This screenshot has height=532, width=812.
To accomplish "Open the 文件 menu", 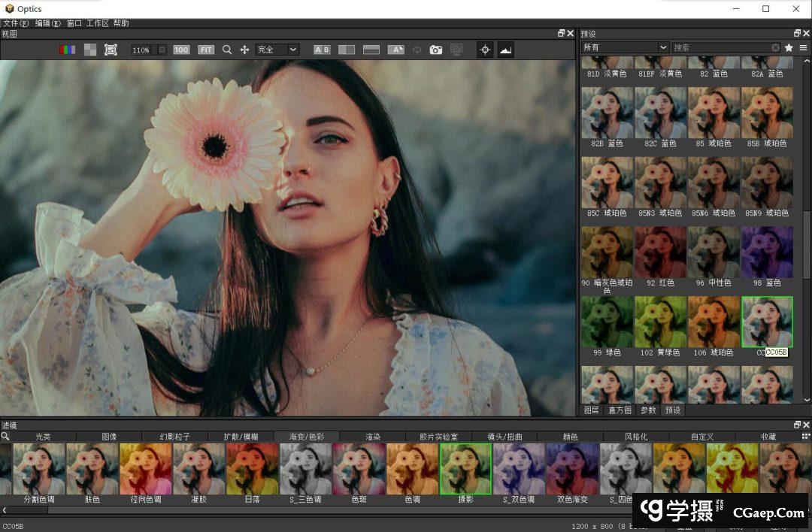I will pos(15,23).
